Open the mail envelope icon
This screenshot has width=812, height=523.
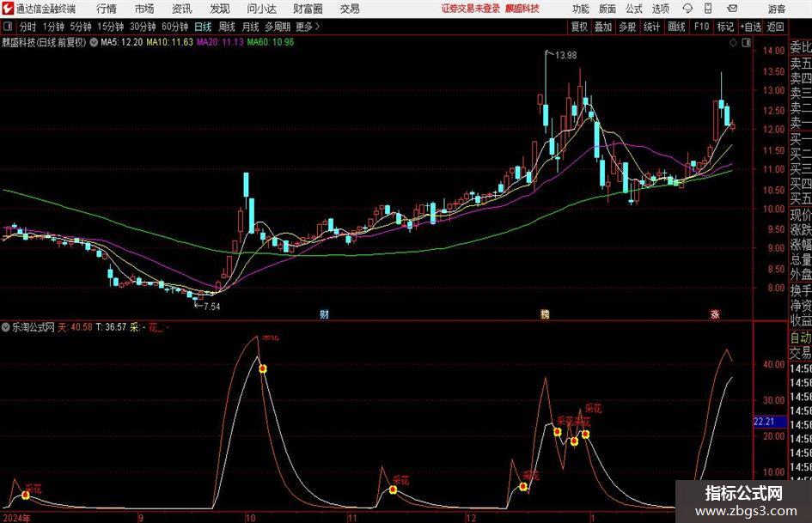732,9
